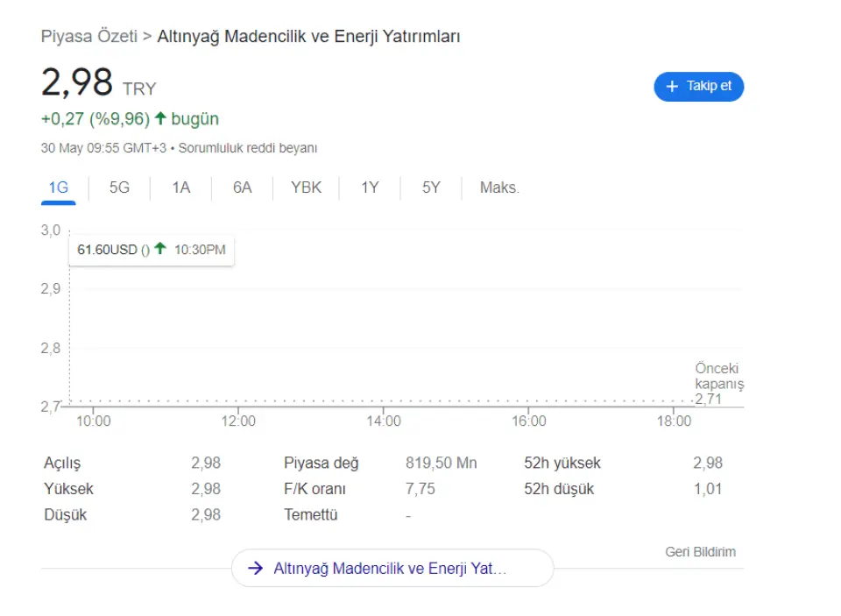View the 5Y chart range tab

431,188
